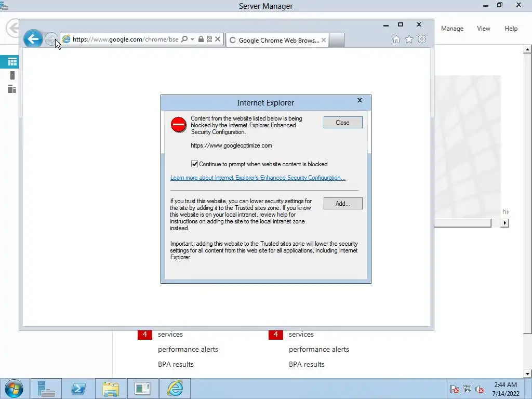Open a new blank tab in Internet Explorer
532x399 pixels.
point(337,40)
